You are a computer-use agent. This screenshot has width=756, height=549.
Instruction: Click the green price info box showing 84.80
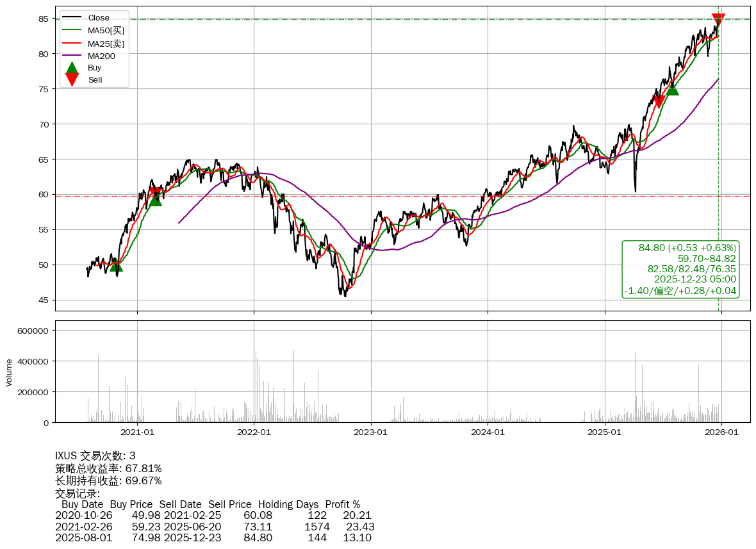(680, 270)
